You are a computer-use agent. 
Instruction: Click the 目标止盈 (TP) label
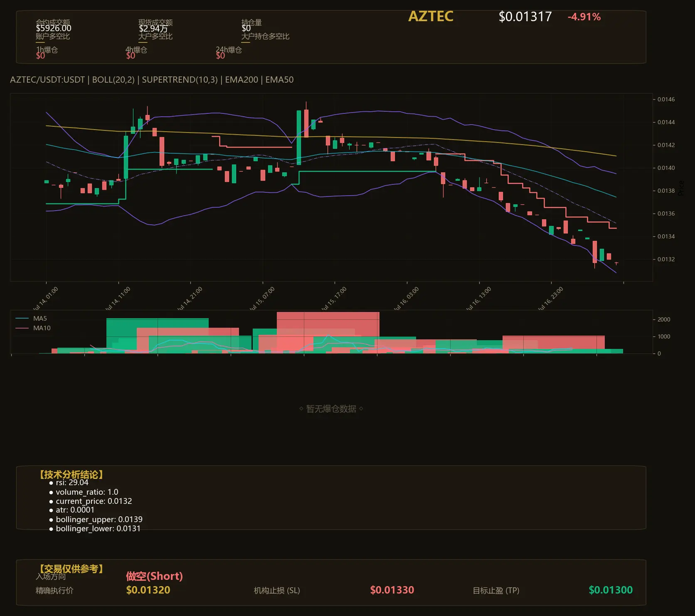496,590
